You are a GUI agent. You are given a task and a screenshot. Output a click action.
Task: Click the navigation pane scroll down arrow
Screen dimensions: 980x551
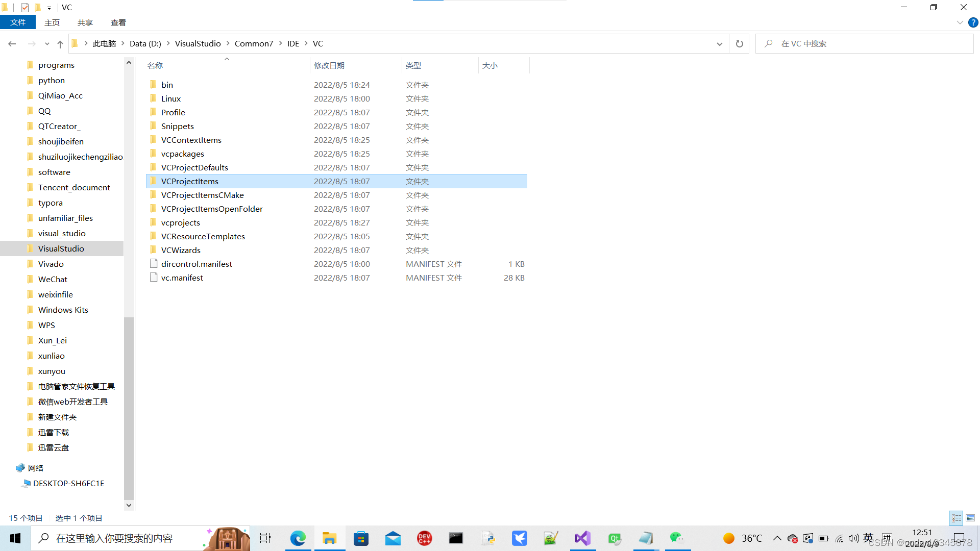pos(129,505)
